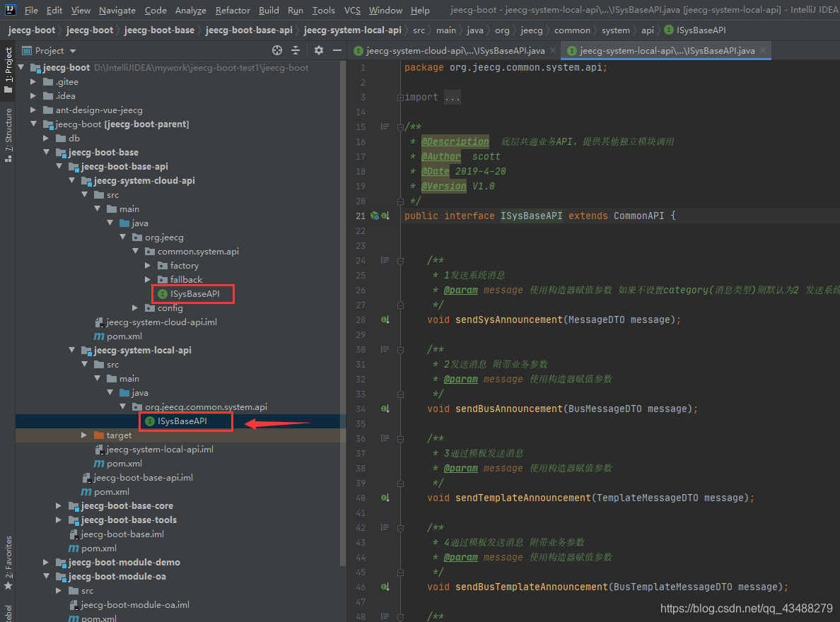Click CommonAPI type in interface declaration
840x622 pixels.
click(x=638, y=216)
